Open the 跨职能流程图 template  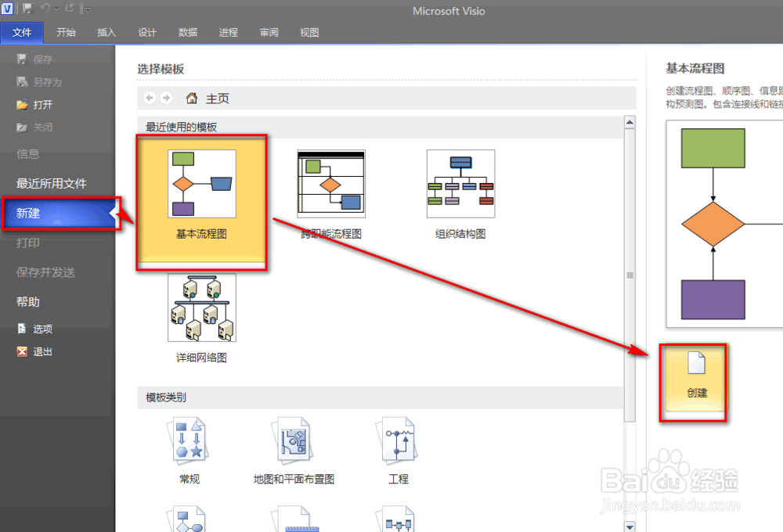pos(330,184)
